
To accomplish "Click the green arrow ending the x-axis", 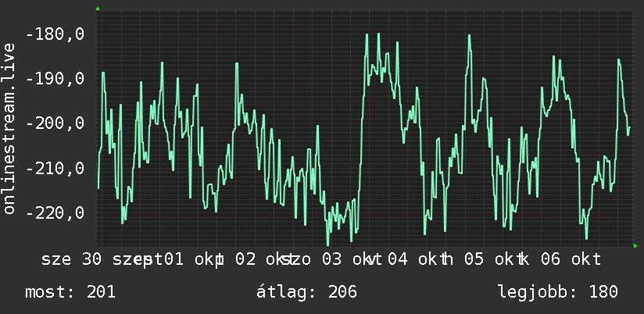I will [x=635, y=246].
